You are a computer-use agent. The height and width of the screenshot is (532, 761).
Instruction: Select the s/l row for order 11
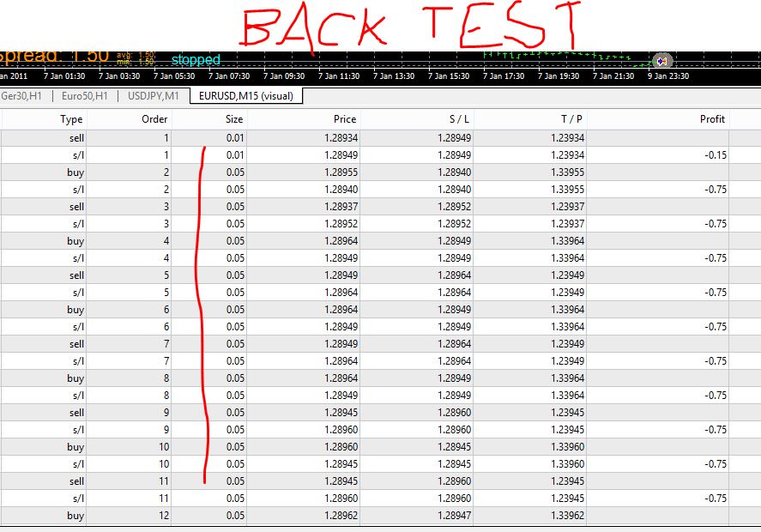[381, 499]
